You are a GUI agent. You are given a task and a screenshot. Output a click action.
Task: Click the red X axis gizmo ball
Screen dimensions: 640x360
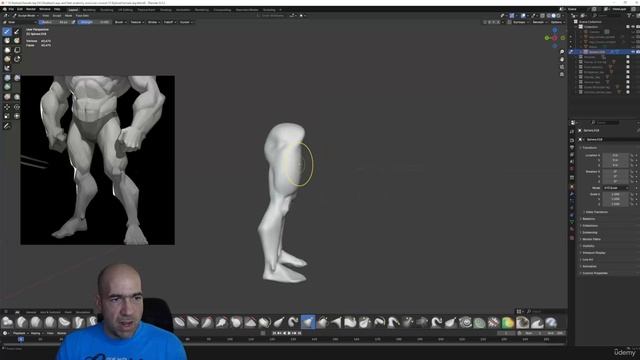[x=555, y=38]
